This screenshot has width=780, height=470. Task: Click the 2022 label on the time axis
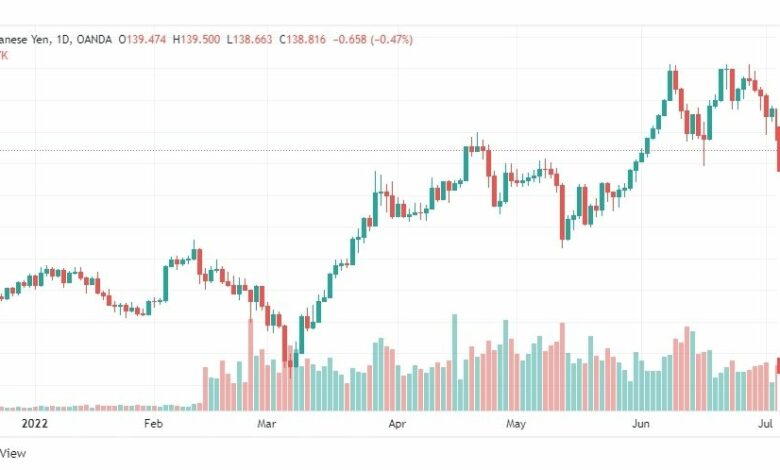(x=34, y=424)
